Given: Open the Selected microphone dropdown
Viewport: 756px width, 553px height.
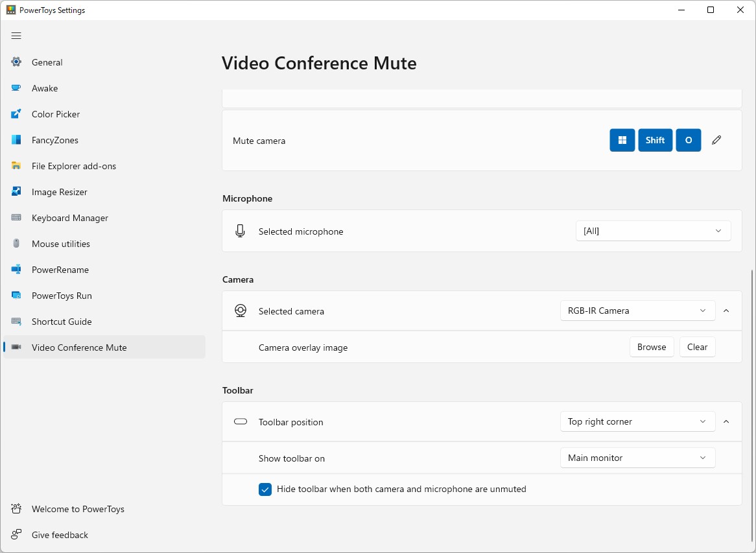Looking at the screenshot, I should 653,231.
